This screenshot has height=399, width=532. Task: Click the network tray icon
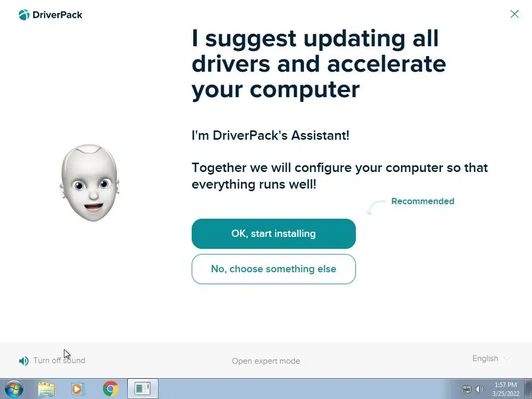pos(467,389)
